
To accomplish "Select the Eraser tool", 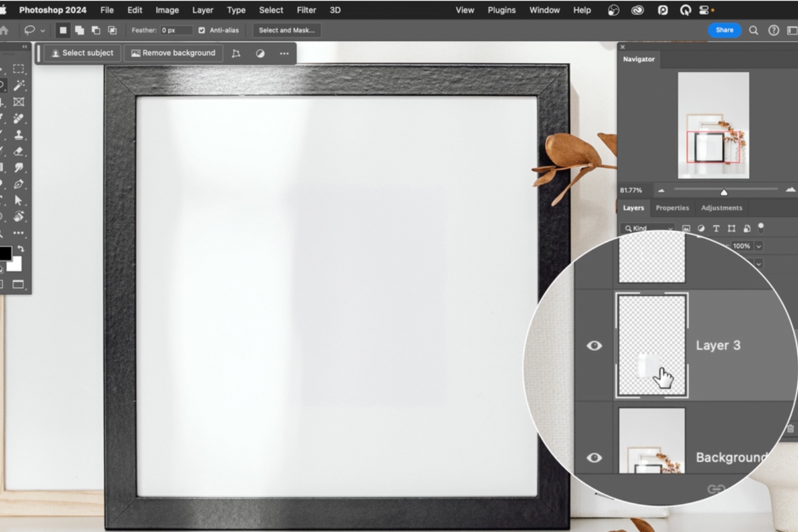I will coord(18,152).
